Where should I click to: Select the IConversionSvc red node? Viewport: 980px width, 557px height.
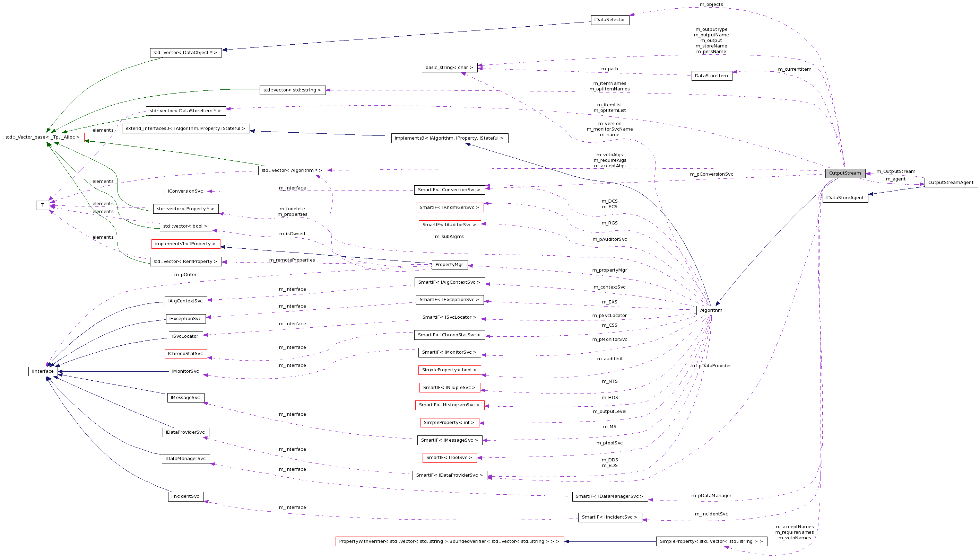pos(186,191)
